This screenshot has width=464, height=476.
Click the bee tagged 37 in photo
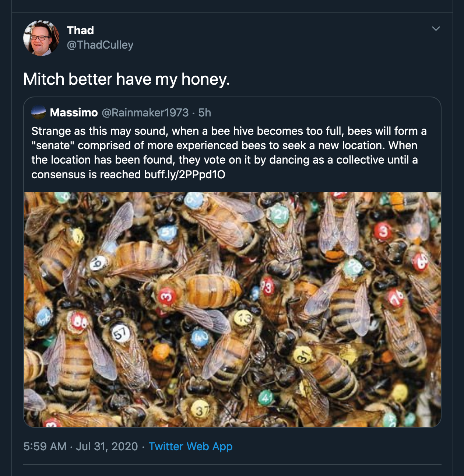click(201, 409)
